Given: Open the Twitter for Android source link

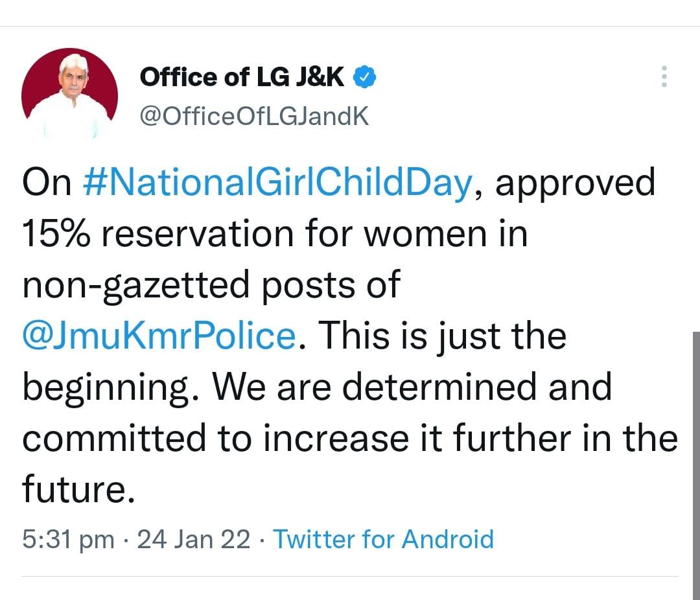Looking at the screenshot, I should pyautogui.click(x=383, y=539).
